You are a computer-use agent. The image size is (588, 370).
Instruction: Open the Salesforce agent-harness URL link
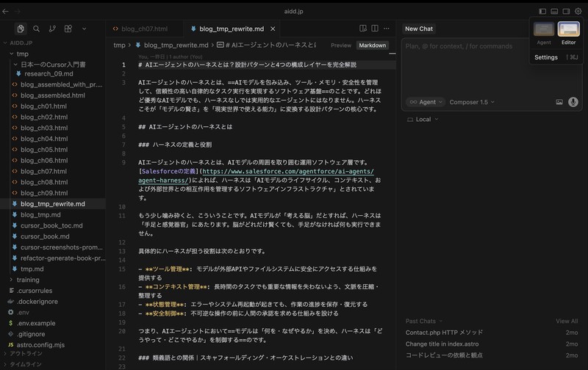point(288,172)
